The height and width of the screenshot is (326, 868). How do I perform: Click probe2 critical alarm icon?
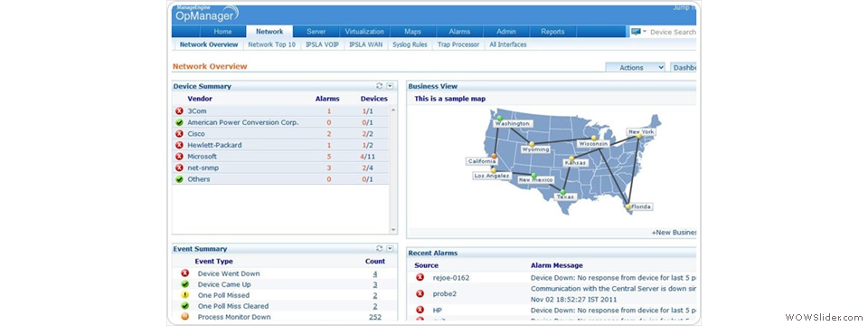[x=420, y=293]
